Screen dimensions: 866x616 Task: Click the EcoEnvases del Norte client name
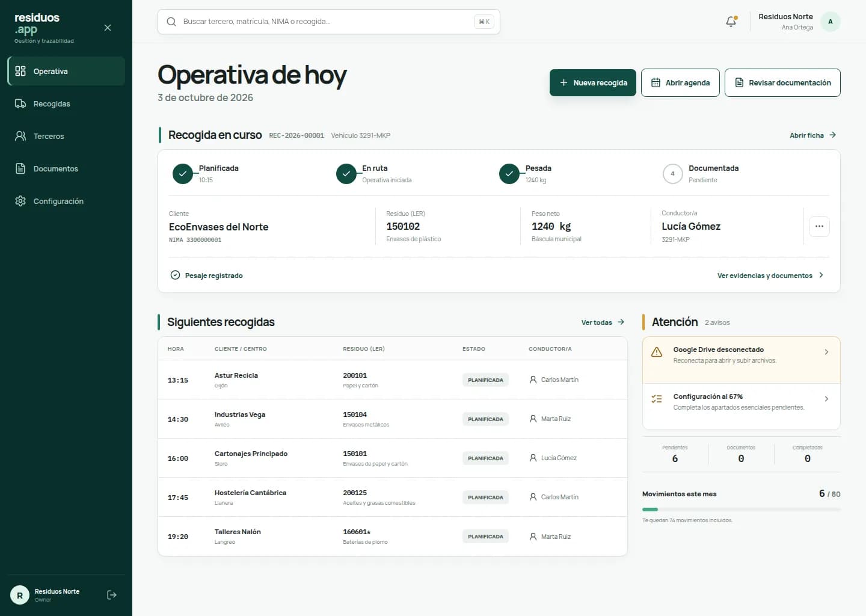tap(219, 227)
